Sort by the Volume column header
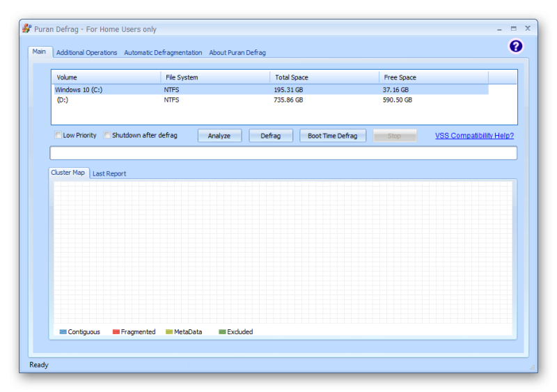557x392 pixels. (x=107, y=77)
